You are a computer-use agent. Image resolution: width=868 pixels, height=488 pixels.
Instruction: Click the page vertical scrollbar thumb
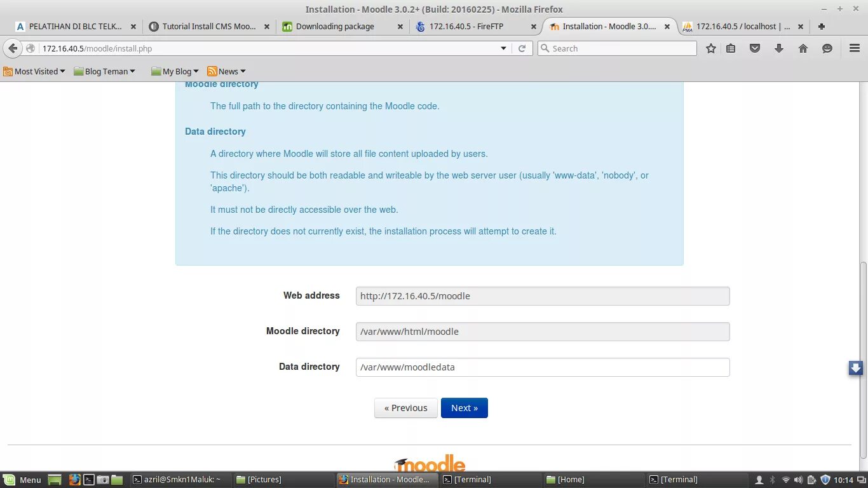click(x=863, y=360)
